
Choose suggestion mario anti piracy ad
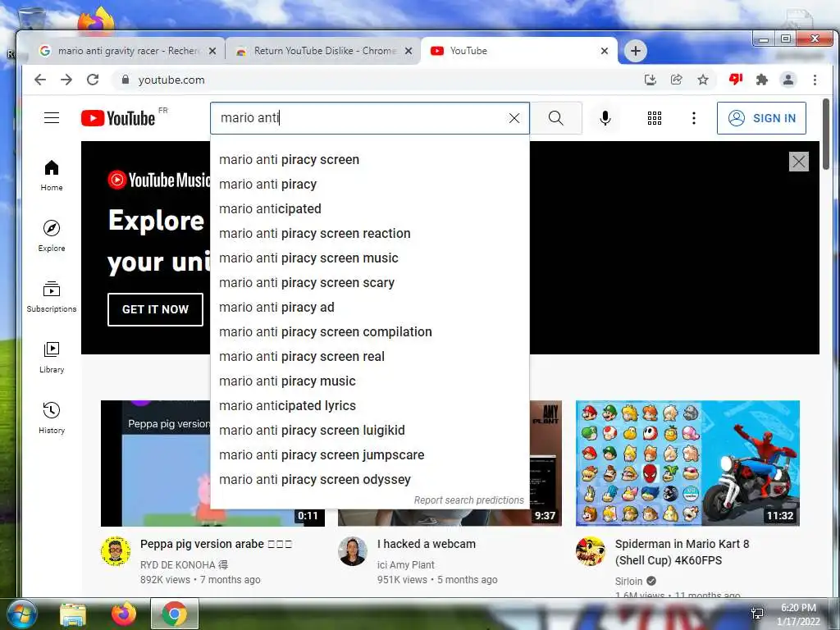tap(370, 308)
